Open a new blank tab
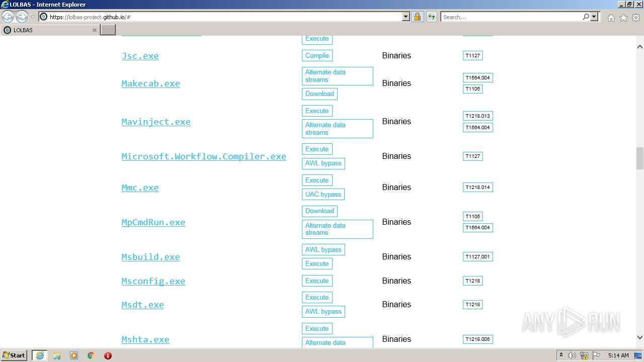 [108, 30]
